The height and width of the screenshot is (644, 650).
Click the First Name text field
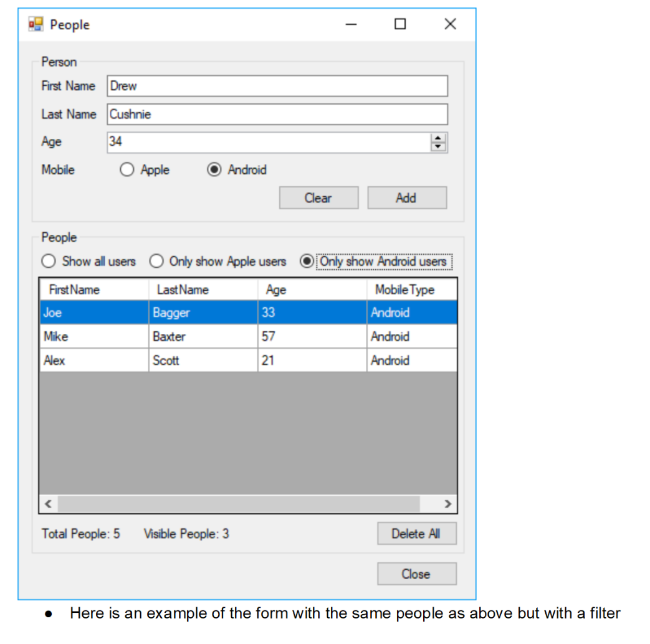pyautogui.click(x=277, y=85)
